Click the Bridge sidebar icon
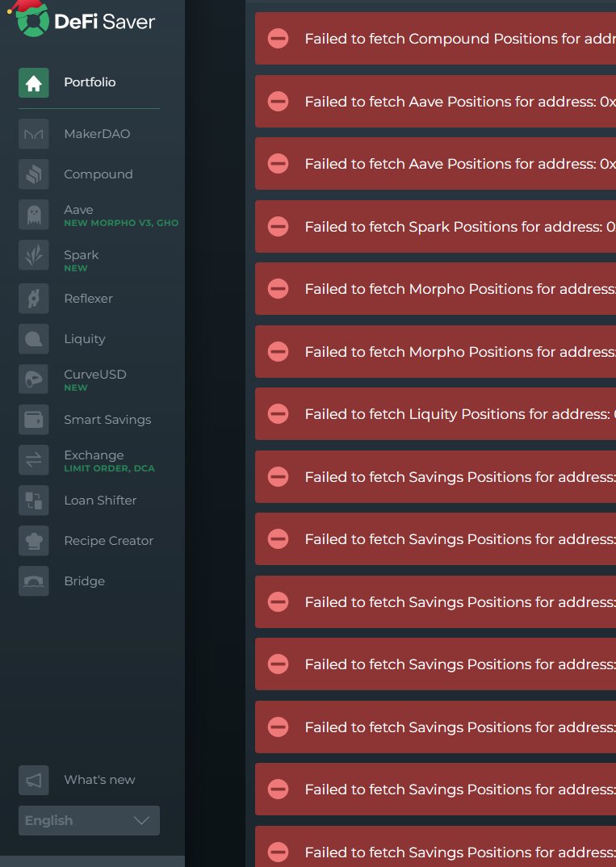Viewport: 616px width, 867px height. click(34, 581)
